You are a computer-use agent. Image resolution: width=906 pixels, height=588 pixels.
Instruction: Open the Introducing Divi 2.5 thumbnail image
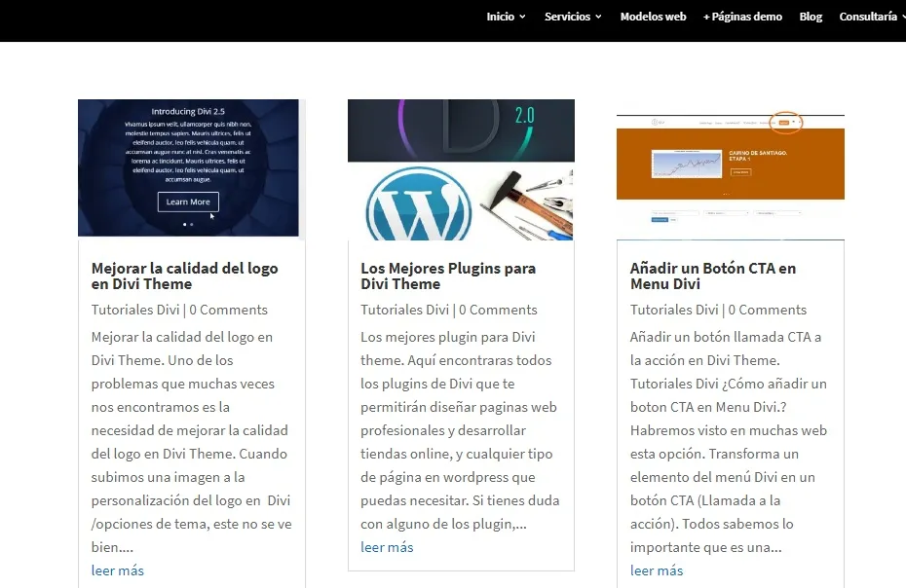191,168
